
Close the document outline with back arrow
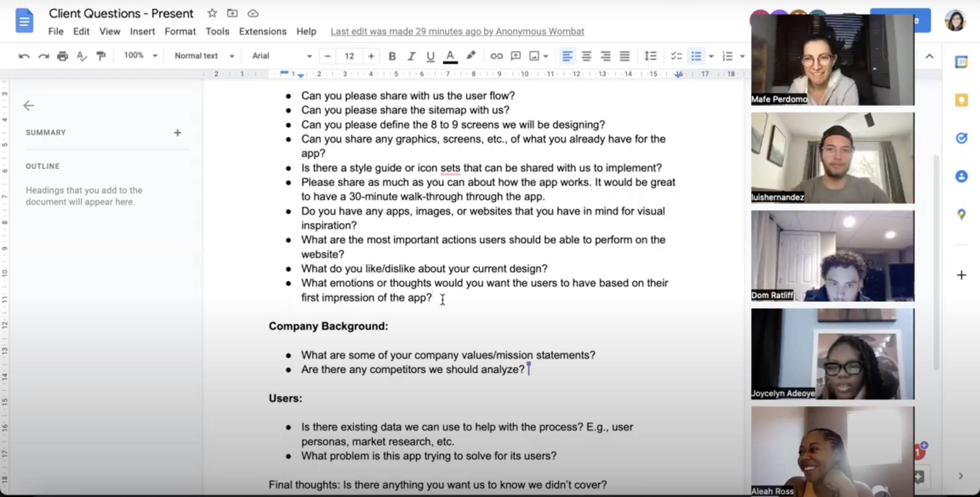pos(29,106)
